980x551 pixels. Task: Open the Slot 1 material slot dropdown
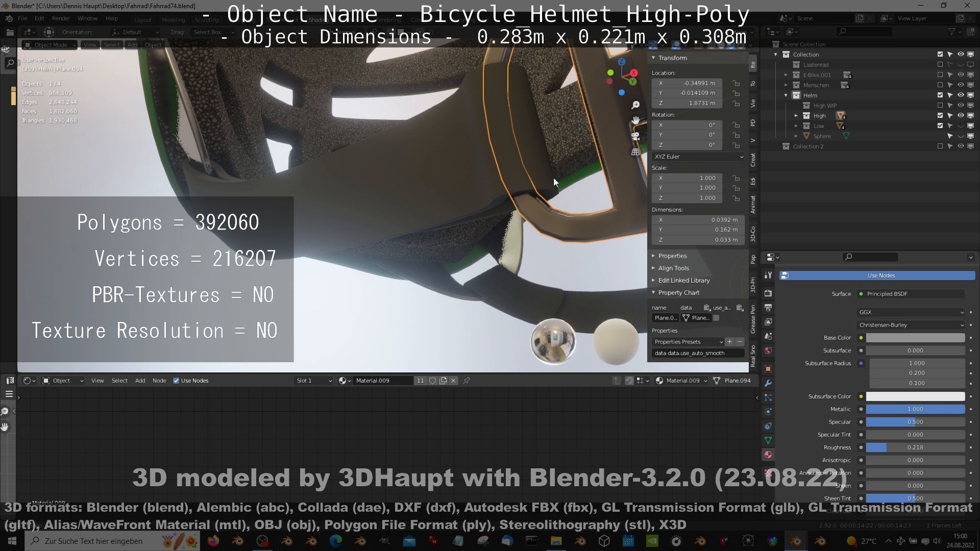click(x=313, y=381)
